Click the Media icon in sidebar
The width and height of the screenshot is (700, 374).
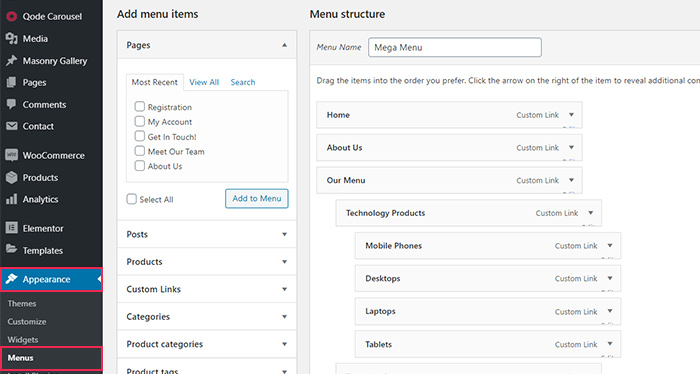[x=12, y=38]
